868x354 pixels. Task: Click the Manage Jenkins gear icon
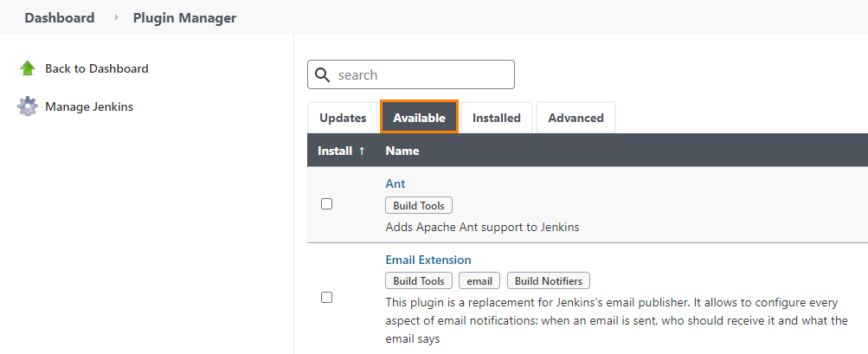[28, 106]
